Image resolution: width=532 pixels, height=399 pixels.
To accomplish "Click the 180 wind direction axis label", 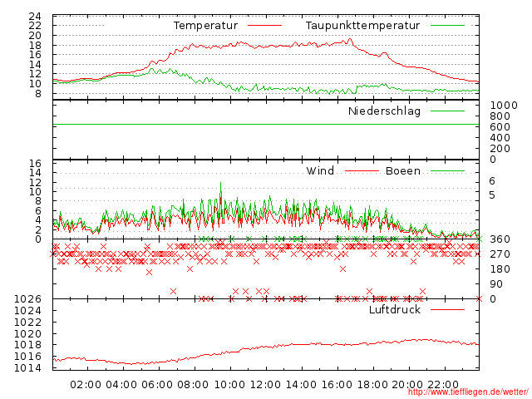I will coord(500,269).
